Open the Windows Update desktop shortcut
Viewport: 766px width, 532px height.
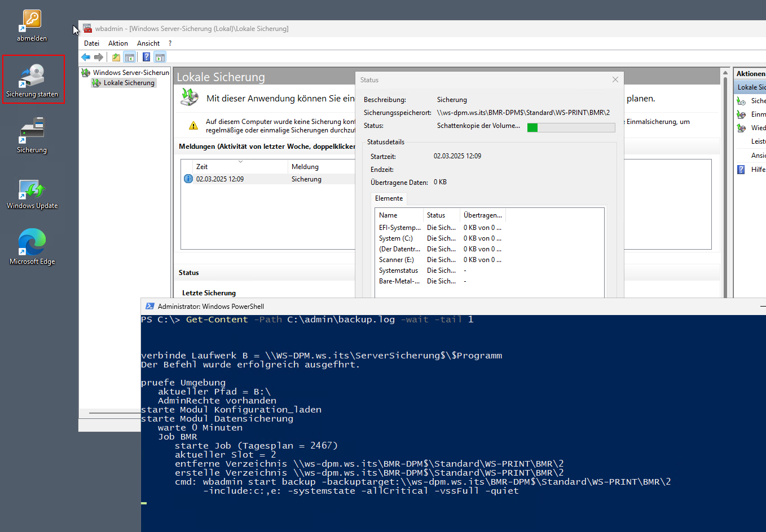(x=32, y=194)
